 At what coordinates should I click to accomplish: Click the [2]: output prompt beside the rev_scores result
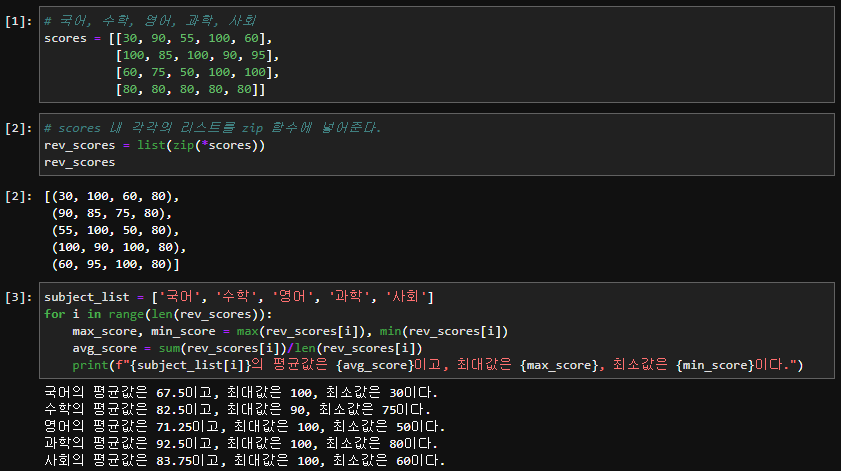click(19, 196)
